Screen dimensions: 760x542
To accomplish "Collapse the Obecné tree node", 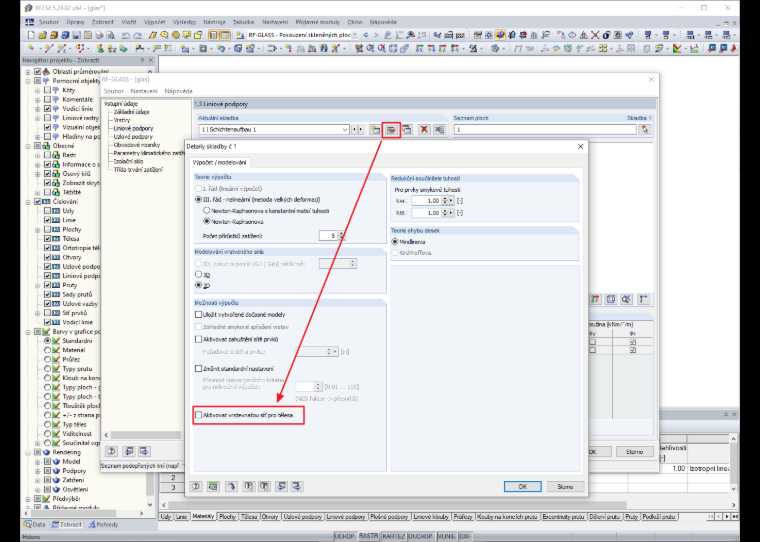I will [28, 146].
